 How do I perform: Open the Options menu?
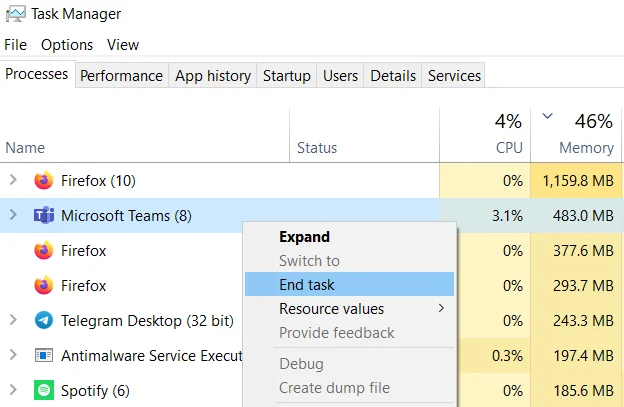pyautogui.click(x=67, y=45)
